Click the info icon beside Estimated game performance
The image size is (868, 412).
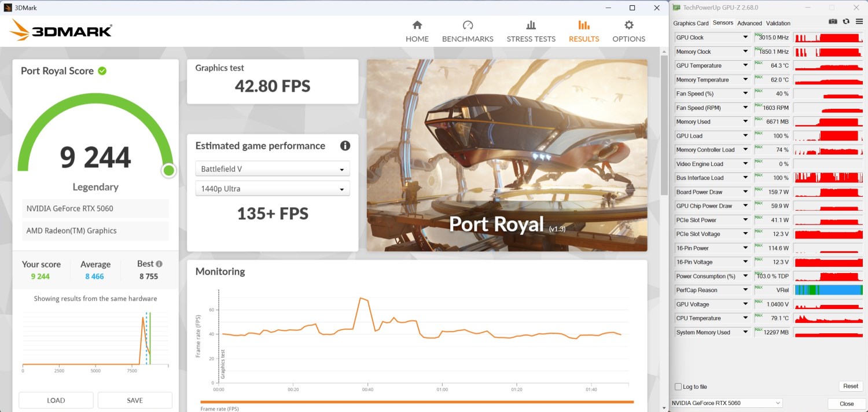coord(345,146)
